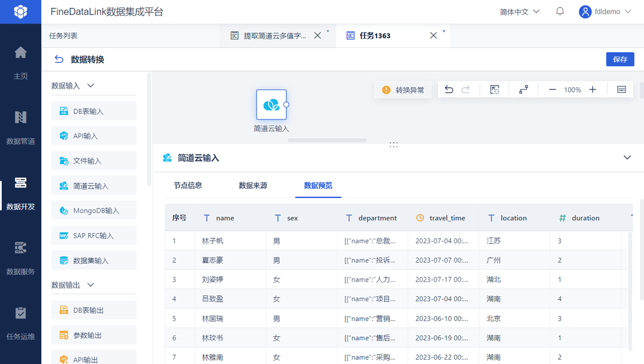Add an API输入 operator
The image size is (644, 364).
tap(94, 136)
